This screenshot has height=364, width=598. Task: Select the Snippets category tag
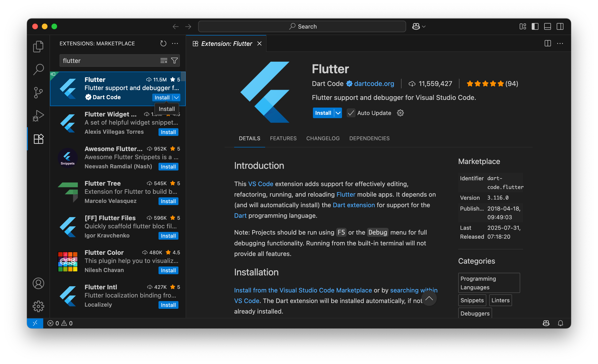(472, 300)
